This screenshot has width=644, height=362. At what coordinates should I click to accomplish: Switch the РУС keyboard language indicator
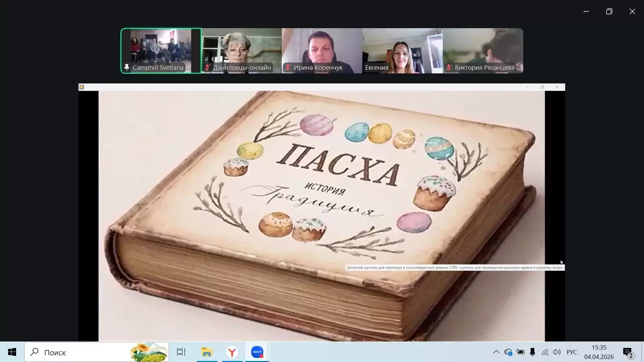572,352
